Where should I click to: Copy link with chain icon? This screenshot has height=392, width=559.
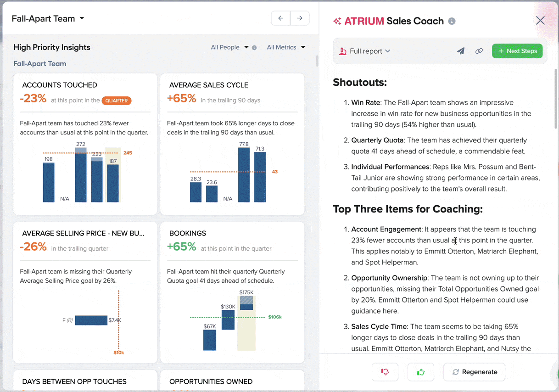[x=479, y=51]
